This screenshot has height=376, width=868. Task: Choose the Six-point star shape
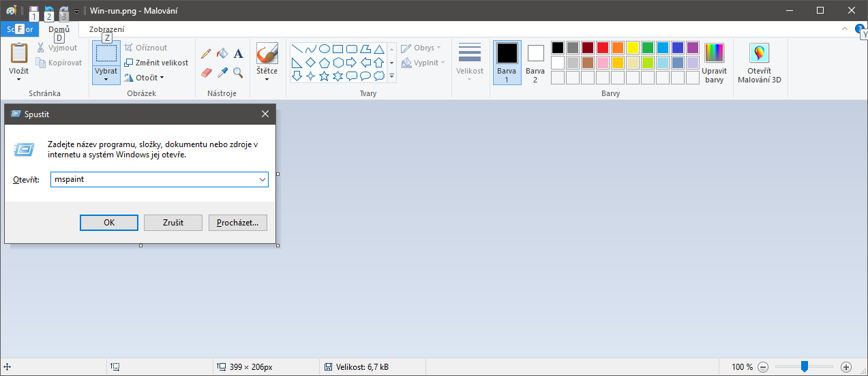(x=338, y=76)
